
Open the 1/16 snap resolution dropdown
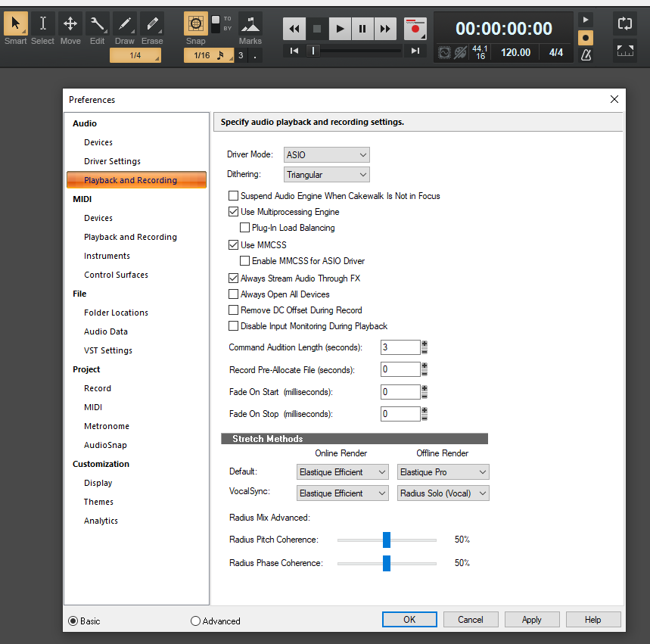(x=209, y=55)
